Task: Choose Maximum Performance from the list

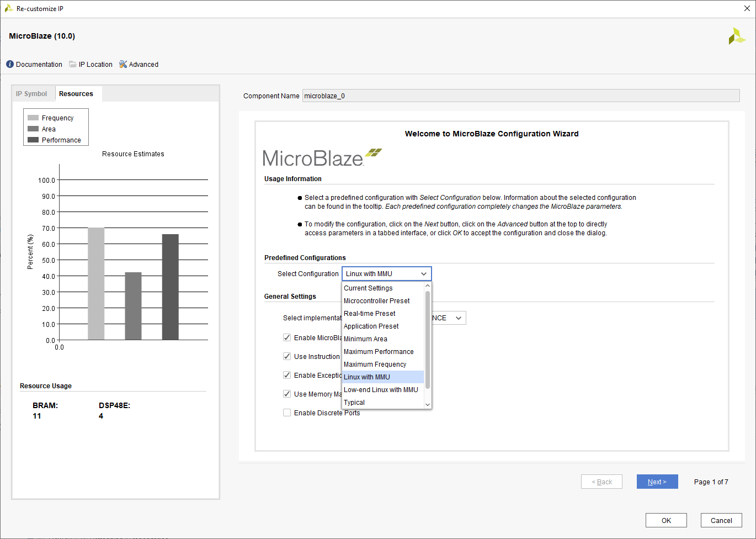Action: (379, 352)
